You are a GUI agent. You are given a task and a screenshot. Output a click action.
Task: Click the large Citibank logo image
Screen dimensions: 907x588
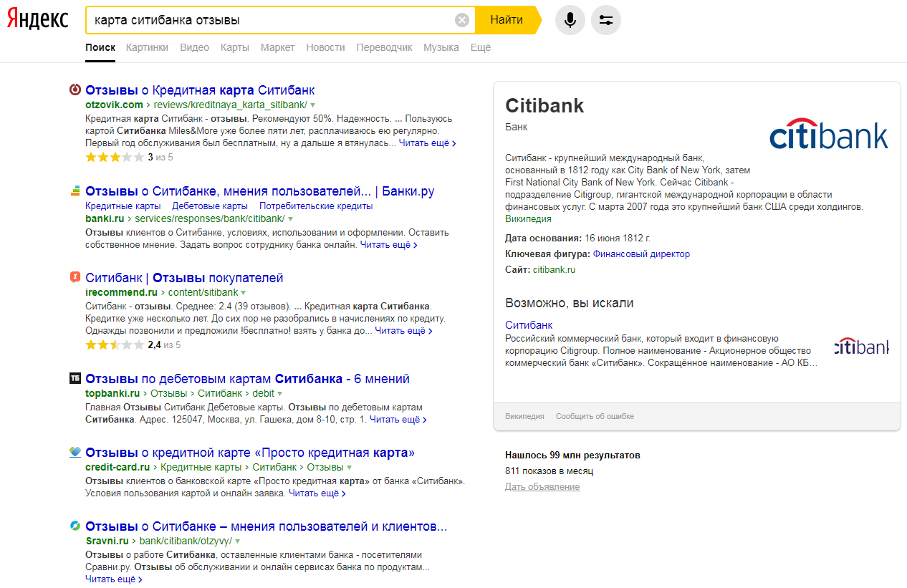[829, 135]
